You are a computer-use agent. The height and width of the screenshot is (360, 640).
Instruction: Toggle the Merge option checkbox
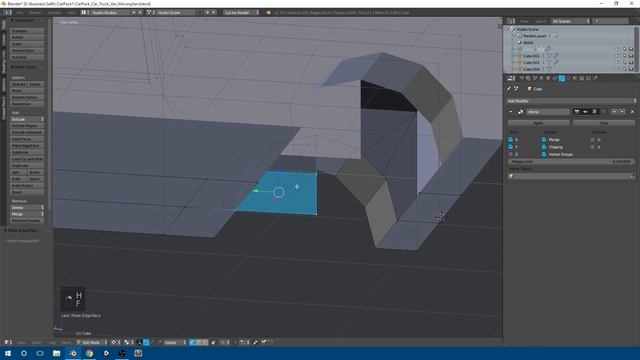(x=544, y=140)
